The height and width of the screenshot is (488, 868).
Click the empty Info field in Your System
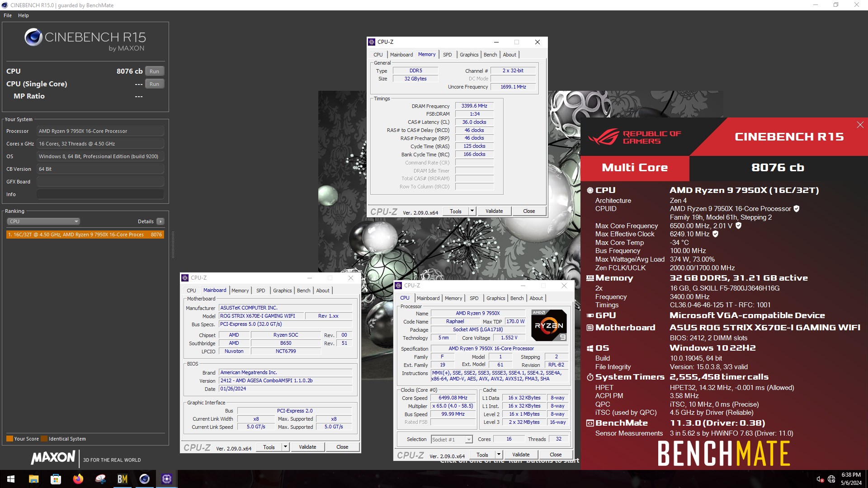point(100,194)
